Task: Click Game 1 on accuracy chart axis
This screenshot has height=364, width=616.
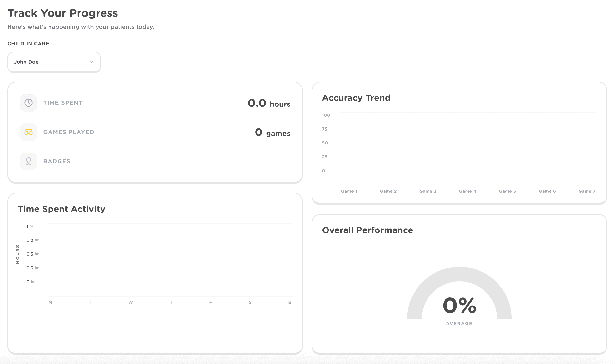Action: coord(349,191)
